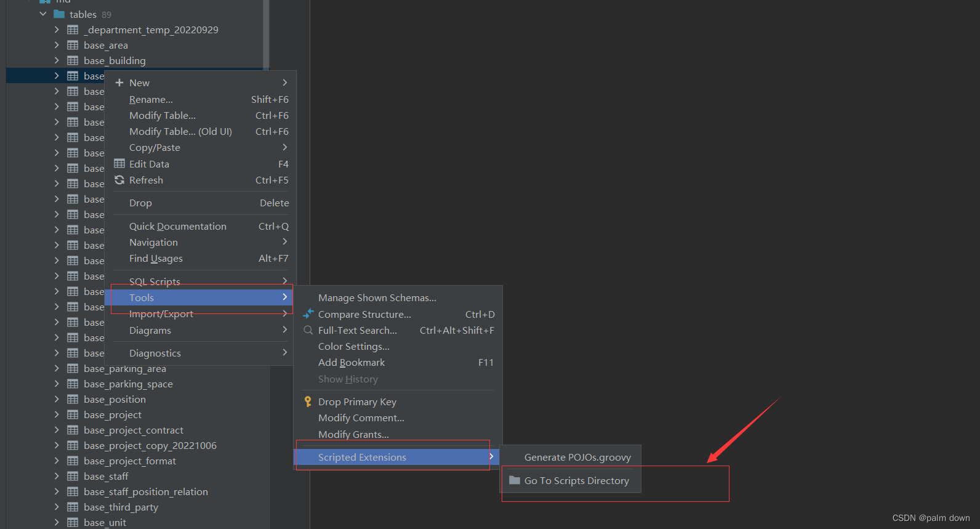
Task: Select the base_project_format table row
Action: tap(138, 461)
